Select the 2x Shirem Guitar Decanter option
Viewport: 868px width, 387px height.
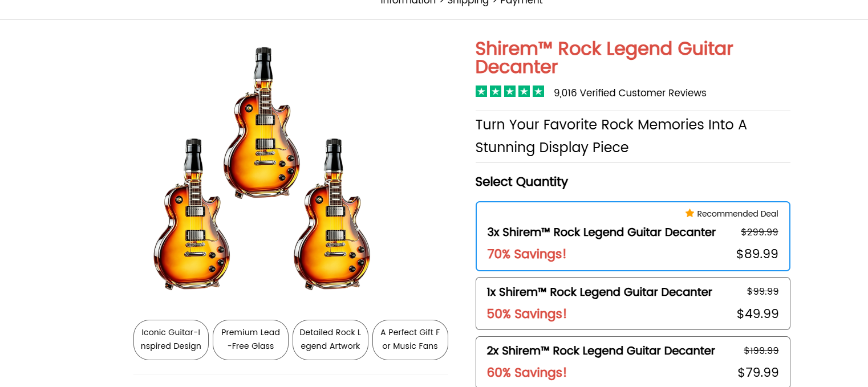[x=632, y=362]
